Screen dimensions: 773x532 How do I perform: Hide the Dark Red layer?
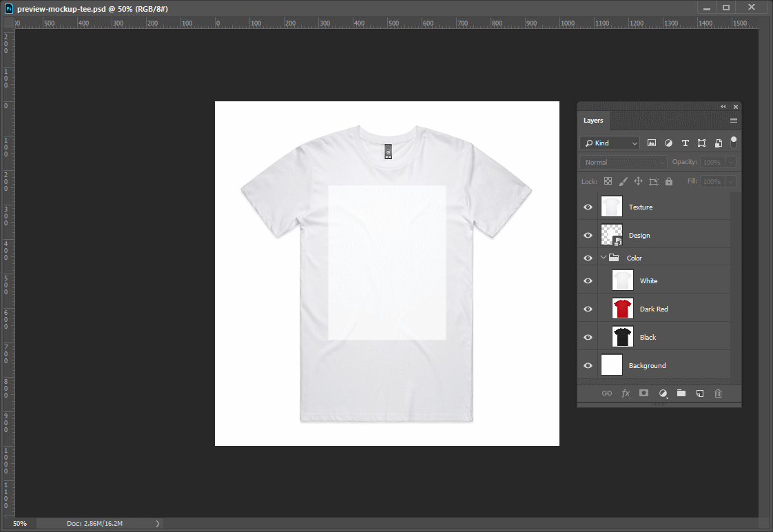(588, 309)
